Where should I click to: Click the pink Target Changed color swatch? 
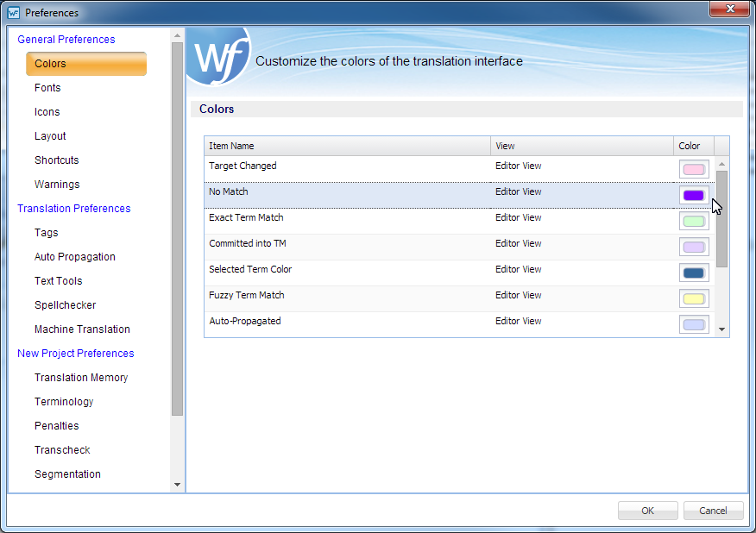coord(694,170)
